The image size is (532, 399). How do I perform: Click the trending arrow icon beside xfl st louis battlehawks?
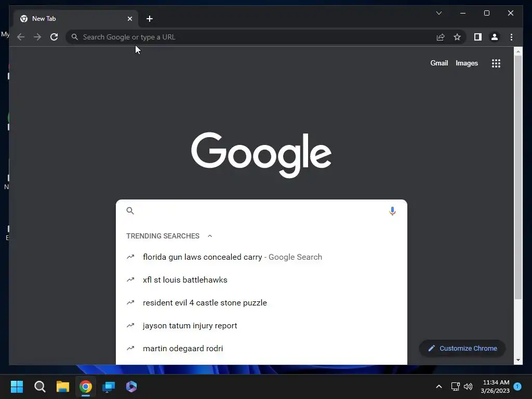pyautogui.click(x=130, y=280)
